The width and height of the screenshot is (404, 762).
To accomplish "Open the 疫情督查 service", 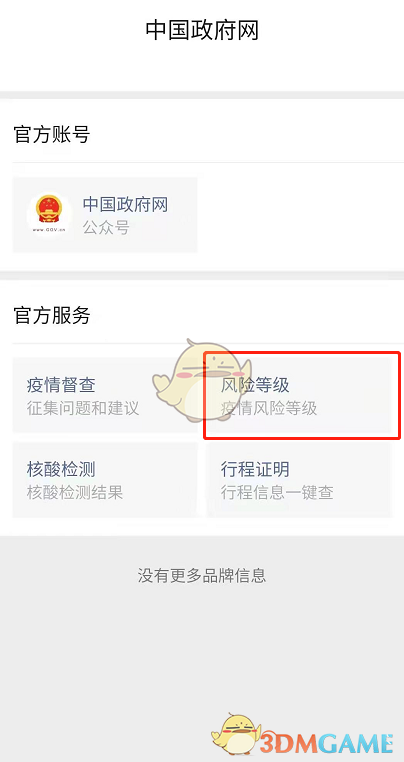I will [105, 395].
